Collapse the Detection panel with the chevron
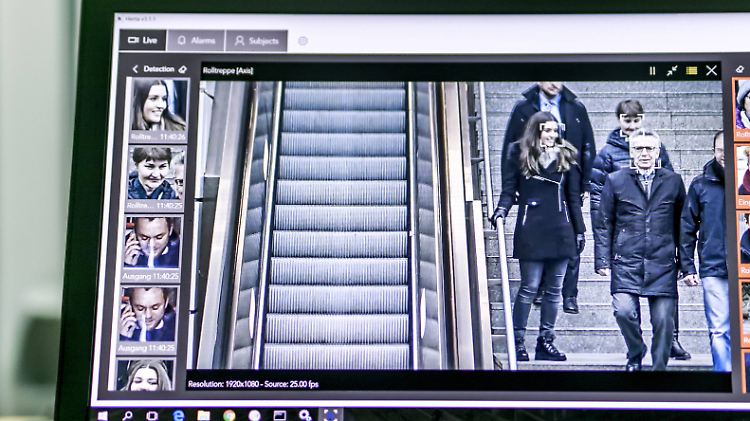Viewport: 750px width, 421px height. click(x=135, y=69)
